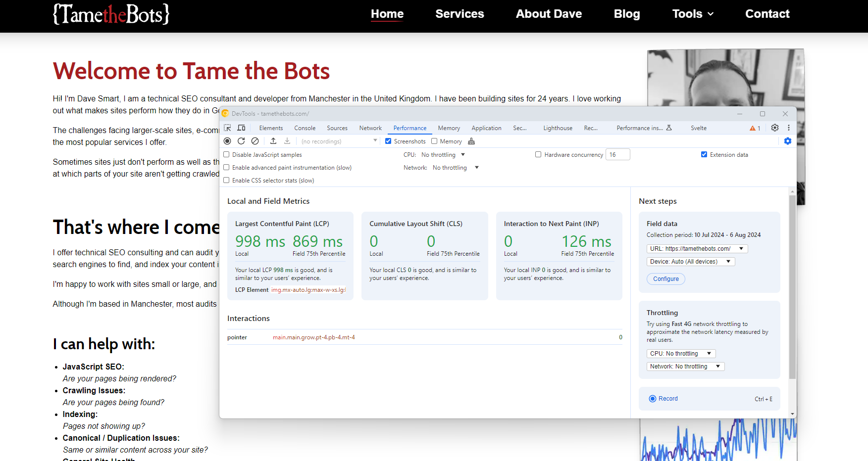Enable the Hardware concurrency checkbox
The width and height of the screenshot is (868, 461).
click(538, 154)
